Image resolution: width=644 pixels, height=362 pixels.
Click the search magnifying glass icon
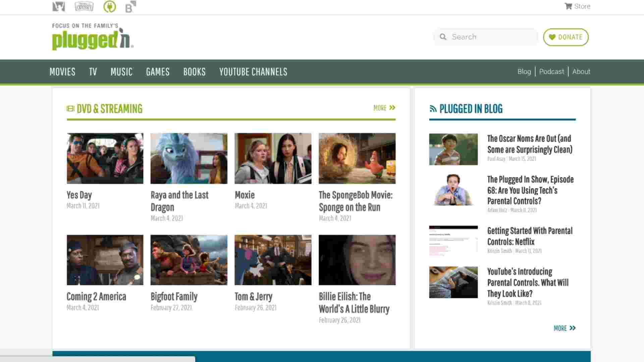click(443, 37)
